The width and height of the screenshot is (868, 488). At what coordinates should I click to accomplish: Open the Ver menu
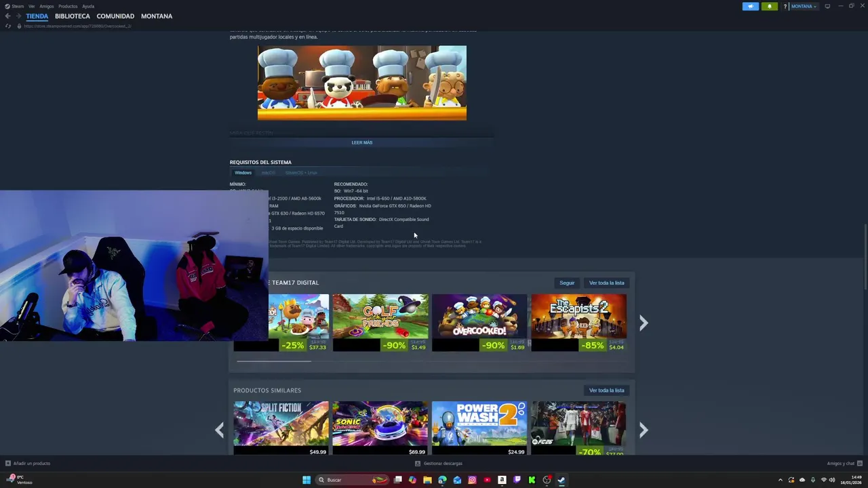click(x=31, y=6)
